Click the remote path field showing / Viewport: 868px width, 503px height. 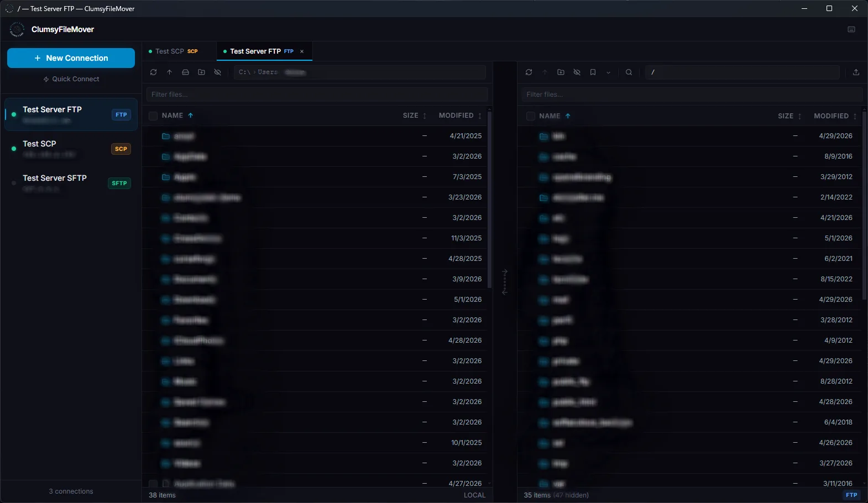(742, 72)
